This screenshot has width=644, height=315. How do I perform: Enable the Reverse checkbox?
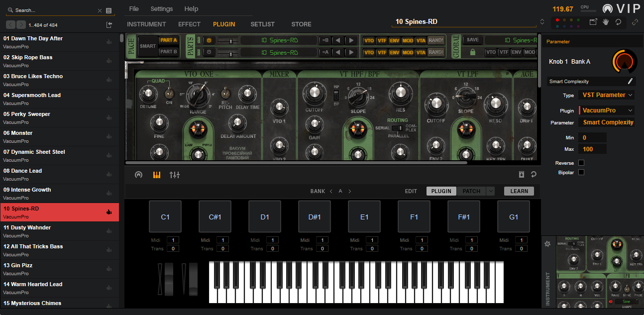click(x=581, y=163)
